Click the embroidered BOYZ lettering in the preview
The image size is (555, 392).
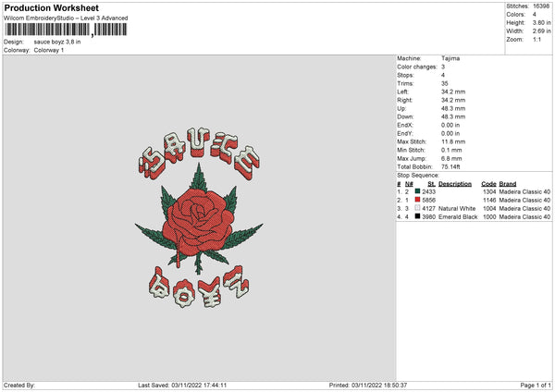pos(199,288)
